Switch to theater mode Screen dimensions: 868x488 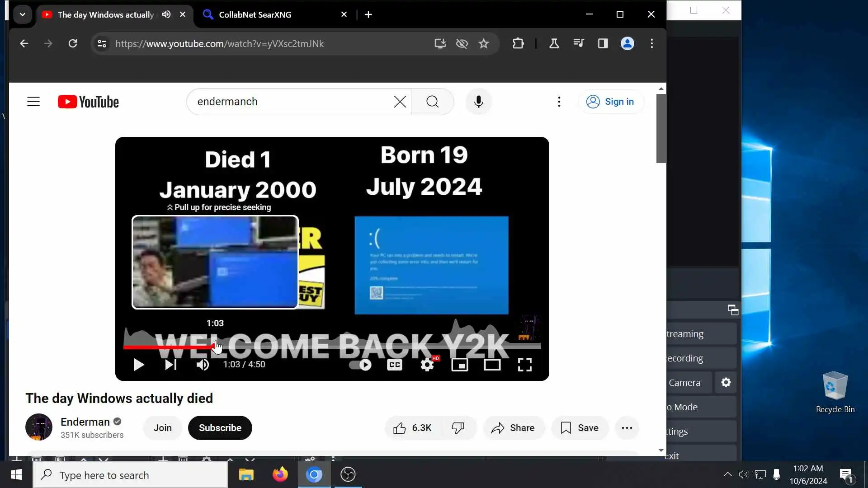(492, 365)
